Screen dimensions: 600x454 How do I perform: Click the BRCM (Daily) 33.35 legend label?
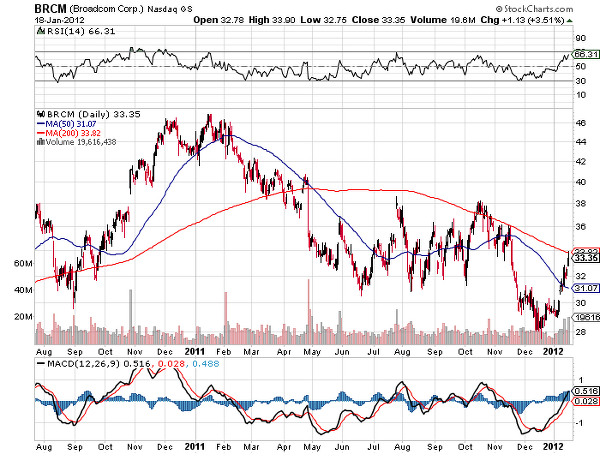[94, 114]
